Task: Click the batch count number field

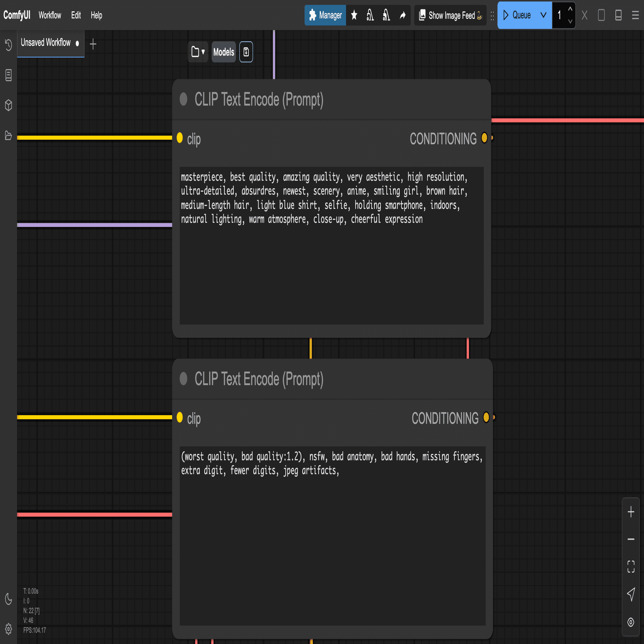Action: [559, 15]
